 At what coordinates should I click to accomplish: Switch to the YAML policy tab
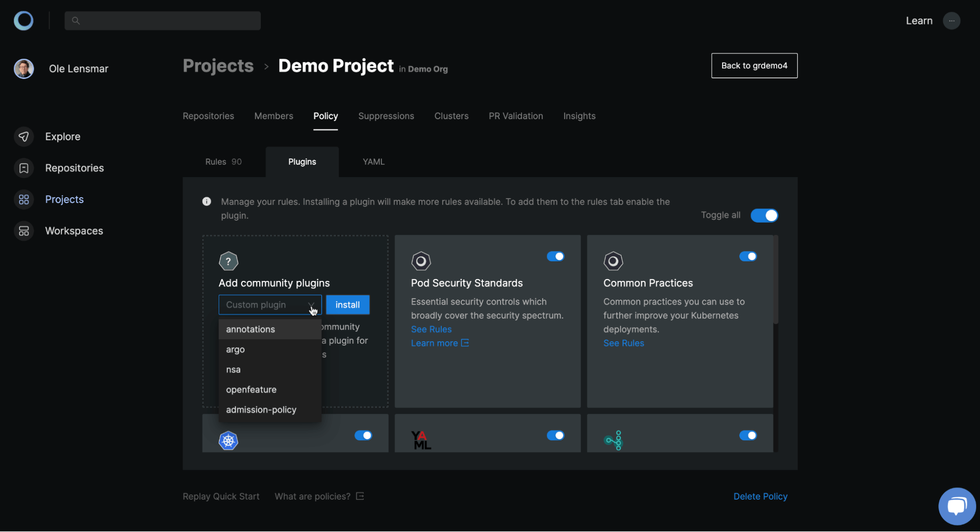pos(373,162)
